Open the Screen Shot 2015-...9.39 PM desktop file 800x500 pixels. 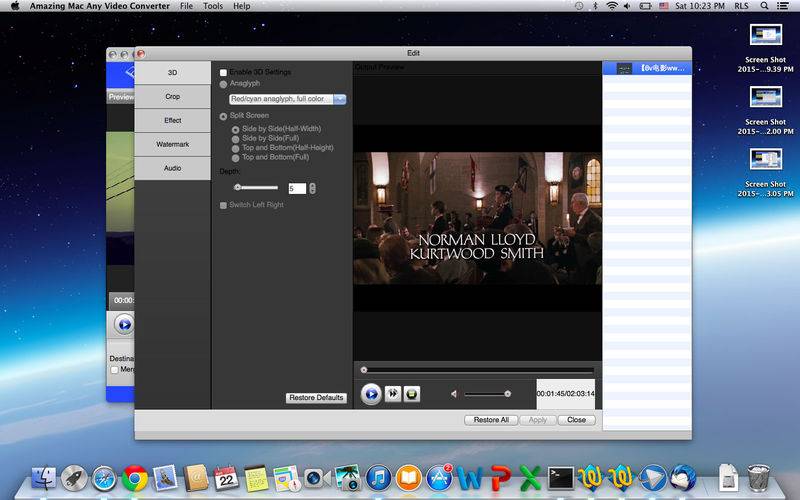[x=765, y=48]
